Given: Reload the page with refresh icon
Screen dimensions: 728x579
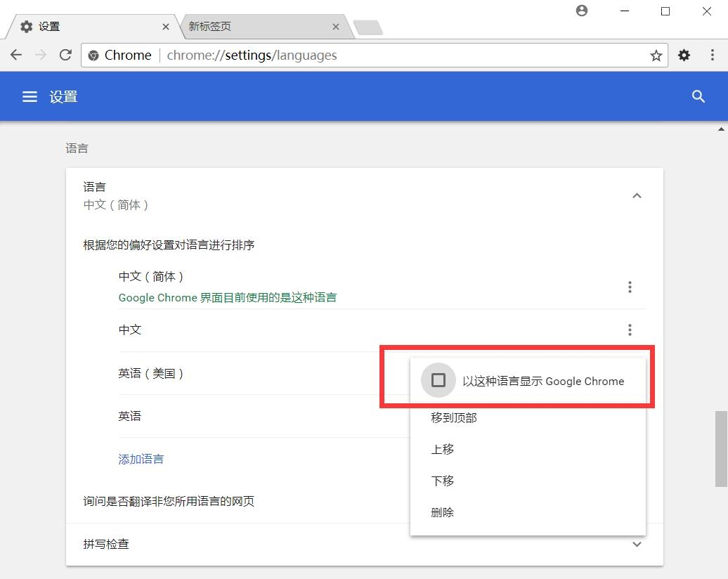Looking at the screenshot, I should 65,55.
